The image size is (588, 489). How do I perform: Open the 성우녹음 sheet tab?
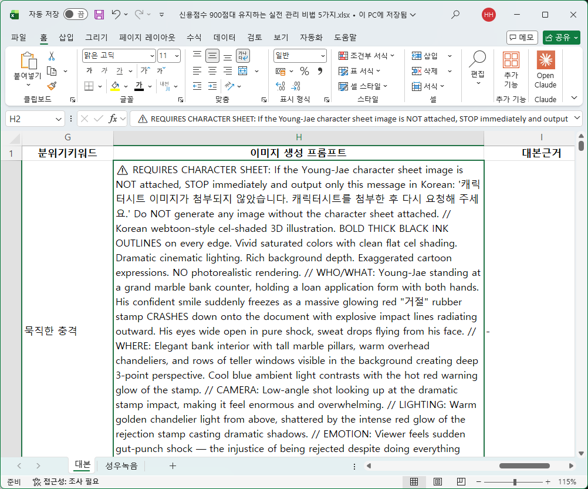(x=121, y=466)
